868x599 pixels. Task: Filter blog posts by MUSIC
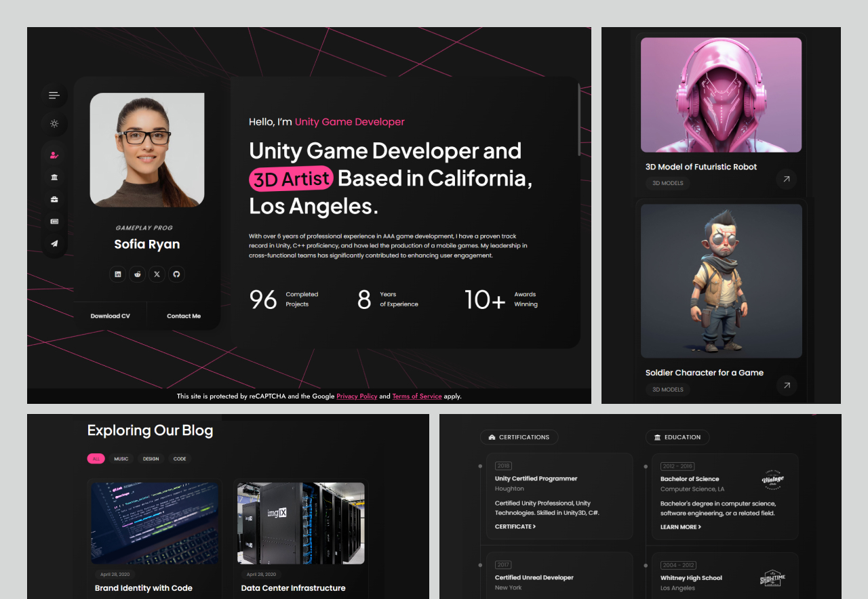[121, 459]
